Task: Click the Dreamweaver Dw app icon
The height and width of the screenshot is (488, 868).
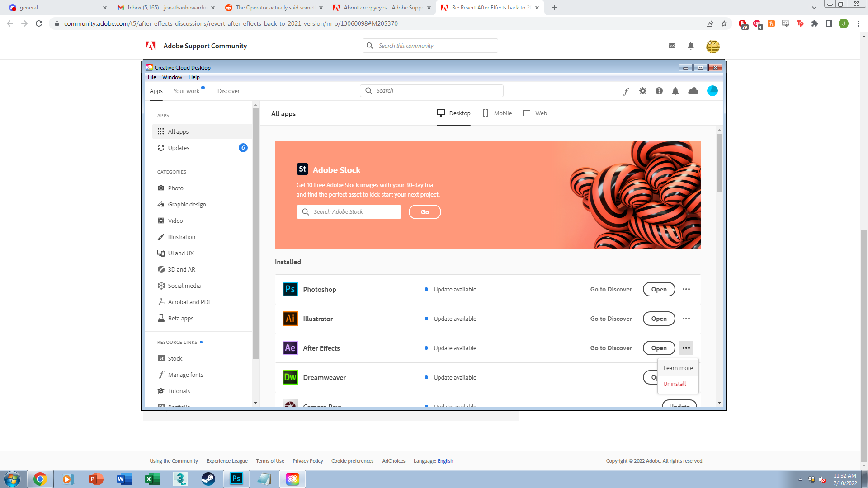Action: [x=290, y=377]
